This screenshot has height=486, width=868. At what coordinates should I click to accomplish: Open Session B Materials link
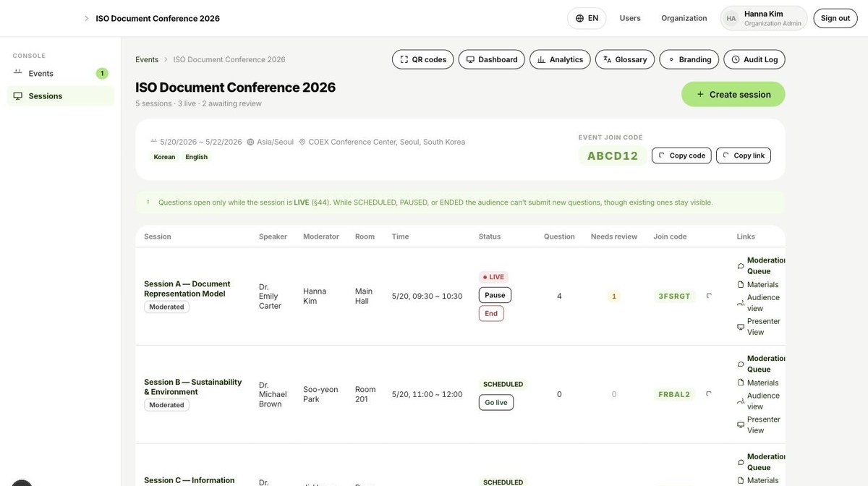(757, 383)
